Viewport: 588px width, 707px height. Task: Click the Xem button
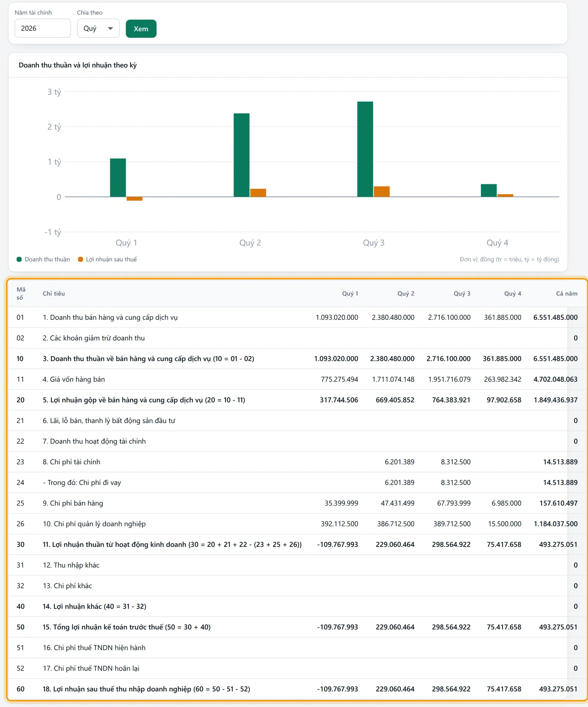click(x=141, y=29)
